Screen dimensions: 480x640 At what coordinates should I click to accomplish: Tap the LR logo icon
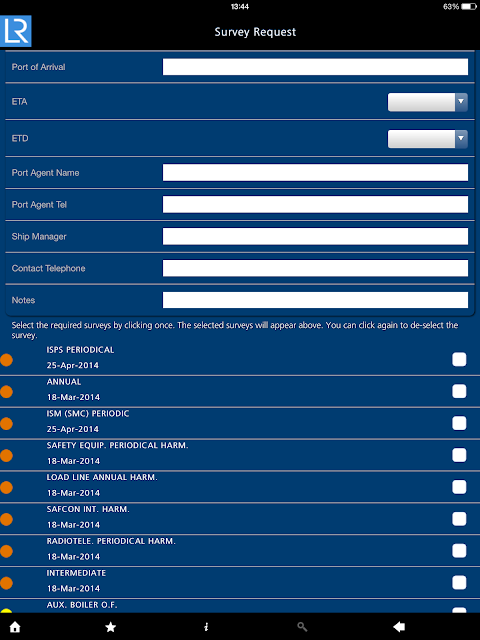click(16, 31)
